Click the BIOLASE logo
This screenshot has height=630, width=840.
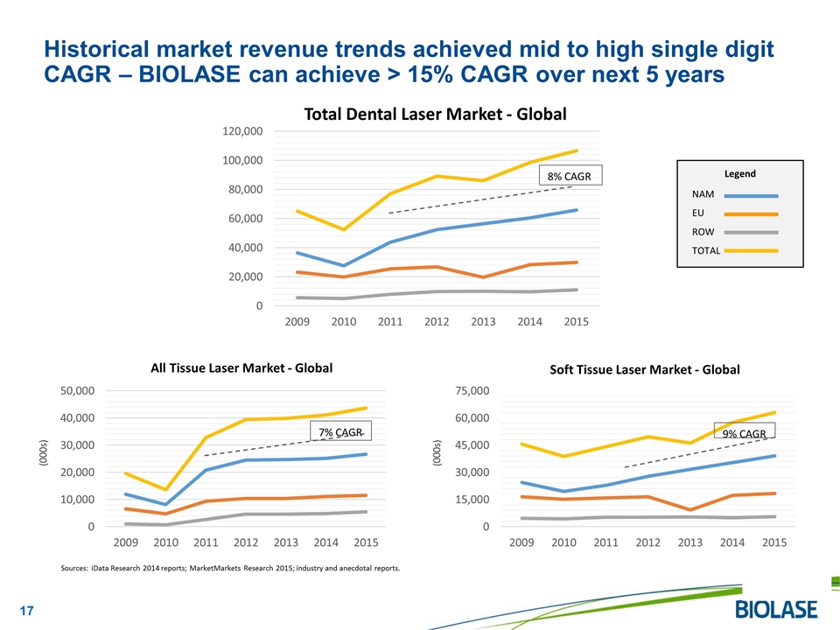[x=777, y=608]
